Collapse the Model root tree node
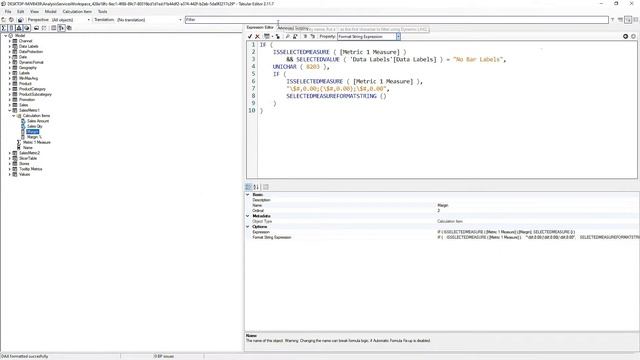The width and height of the screenshot is (640, 360). tap(6, 36)
